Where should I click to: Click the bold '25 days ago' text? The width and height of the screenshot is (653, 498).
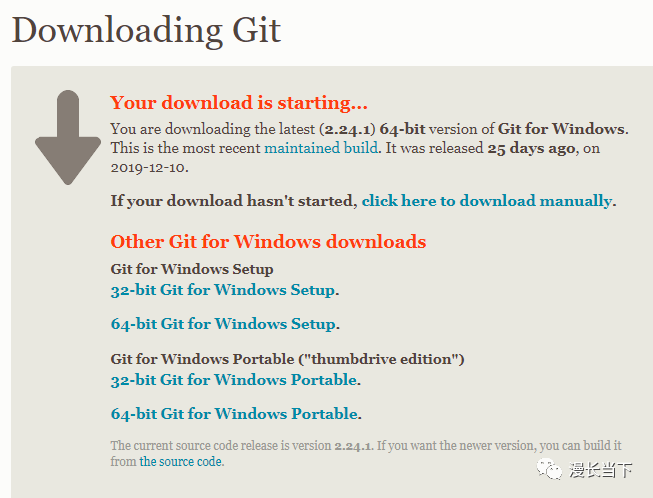[x=531, y=148]
